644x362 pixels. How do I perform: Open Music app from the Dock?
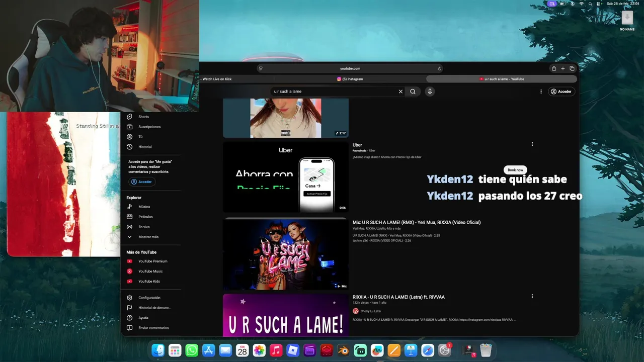[x=276, y=350]
